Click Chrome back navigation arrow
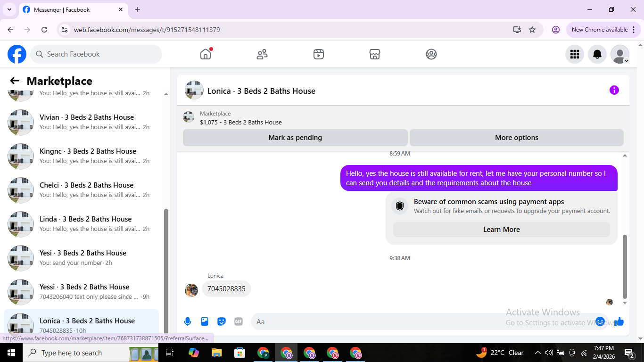Viewport: 644px width, 362px height. pos(10,30)
